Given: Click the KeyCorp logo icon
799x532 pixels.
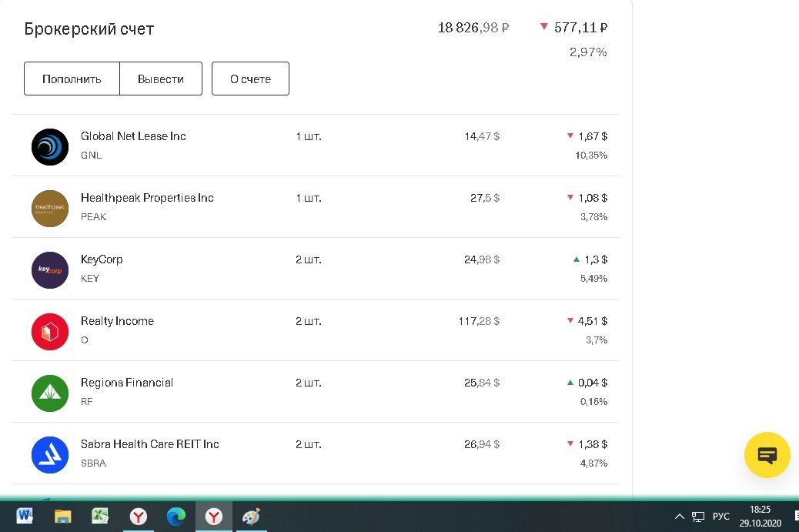Looking at the screenshot, I should click(50, 270).
